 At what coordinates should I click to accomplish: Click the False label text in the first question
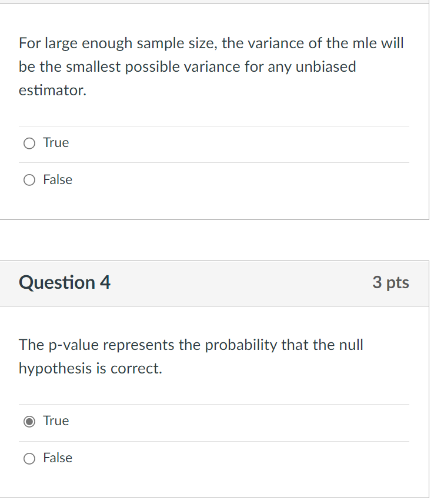pos(58,179)
